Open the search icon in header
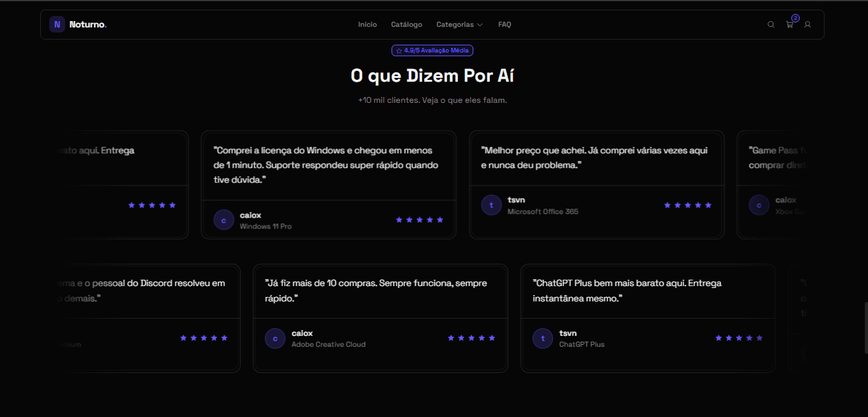868x417 pixels. (x=771, y=24)
